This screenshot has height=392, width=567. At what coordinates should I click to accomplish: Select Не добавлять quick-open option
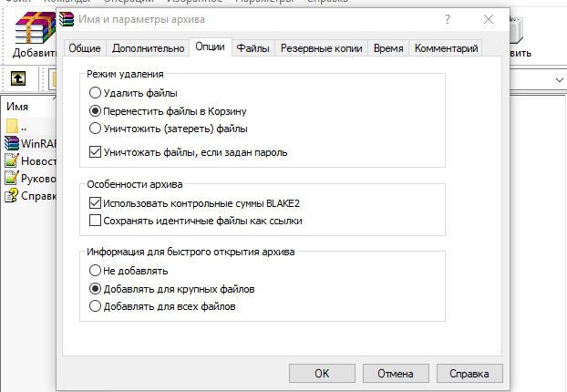(95, 270)
